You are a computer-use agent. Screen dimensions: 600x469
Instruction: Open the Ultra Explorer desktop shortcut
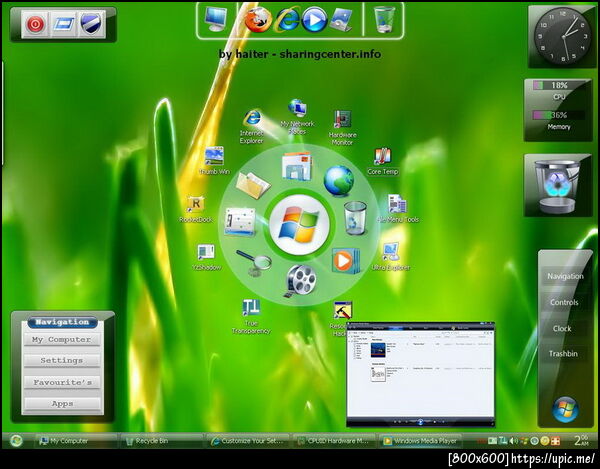pos(391,257)
